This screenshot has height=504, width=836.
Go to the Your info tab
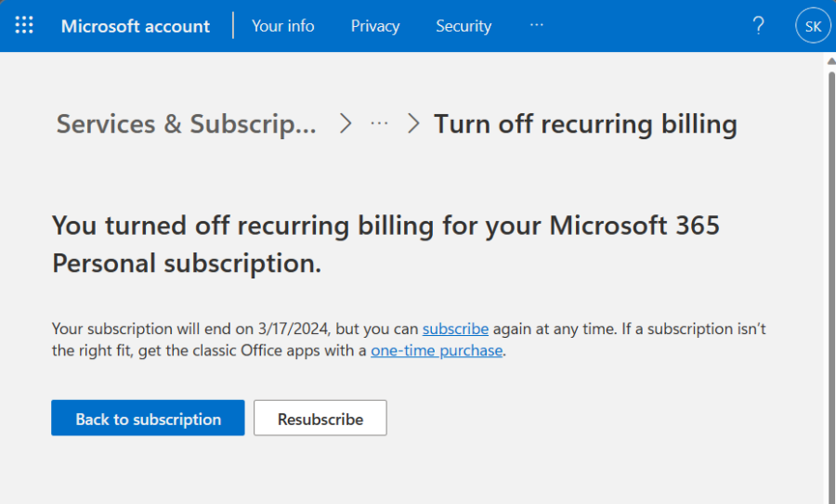click(282, 26)
